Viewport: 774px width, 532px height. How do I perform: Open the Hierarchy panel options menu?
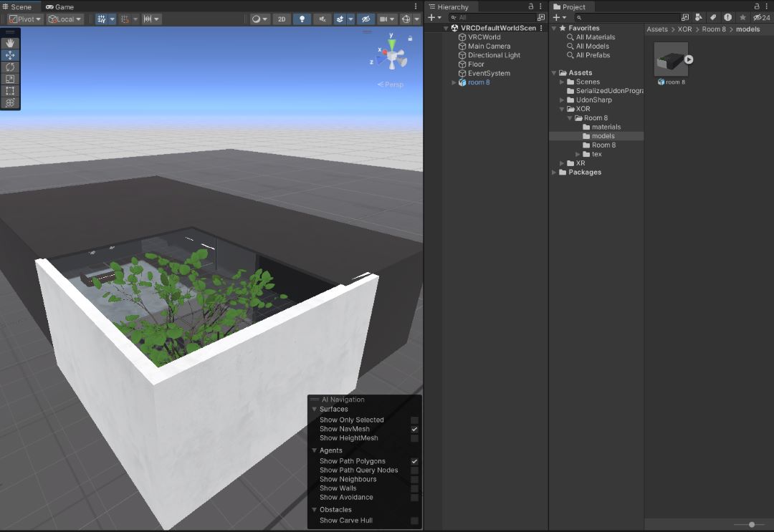(541, 6)
